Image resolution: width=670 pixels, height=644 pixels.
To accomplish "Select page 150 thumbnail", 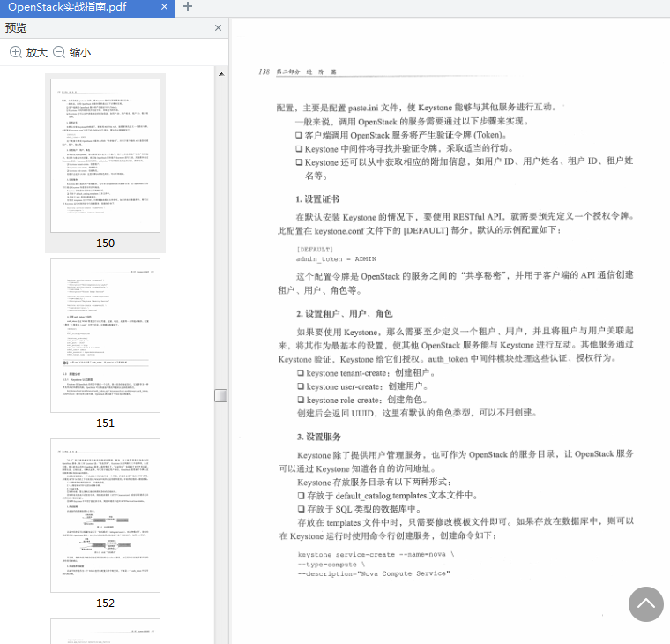I will (x=105, y=155).
